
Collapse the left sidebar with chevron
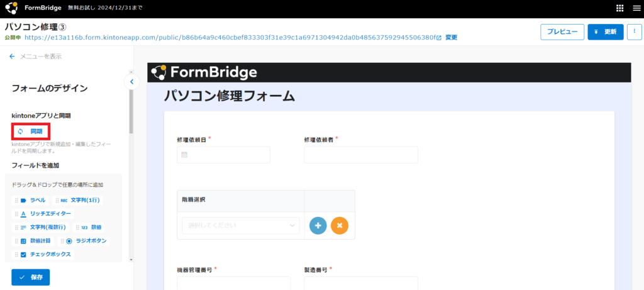[x=131, y=81]
